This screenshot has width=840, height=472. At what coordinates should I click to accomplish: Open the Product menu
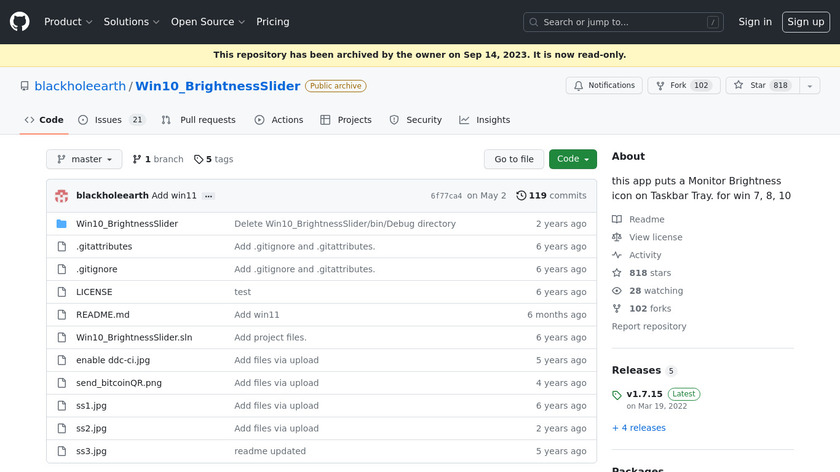[x=68, y=22]
